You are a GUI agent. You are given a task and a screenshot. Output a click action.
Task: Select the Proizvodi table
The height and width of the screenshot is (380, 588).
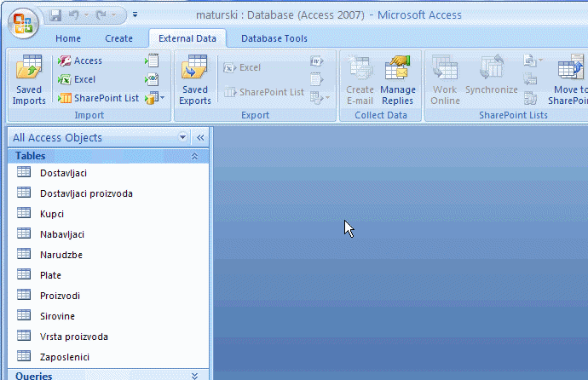click(x=108, y=296)
